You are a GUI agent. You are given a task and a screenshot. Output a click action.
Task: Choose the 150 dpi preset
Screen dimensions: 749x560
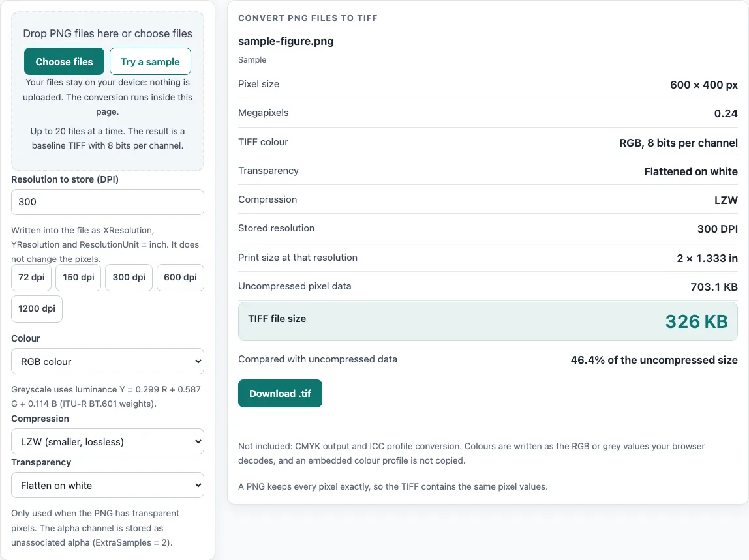click(x=78, y=277)
